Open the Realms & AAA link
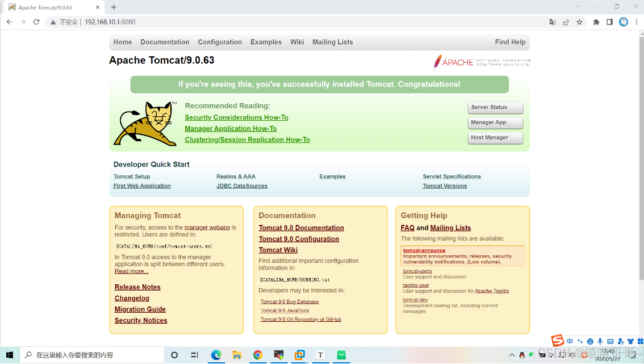Screen dimensions: 644x364 [x=236, y=177]
